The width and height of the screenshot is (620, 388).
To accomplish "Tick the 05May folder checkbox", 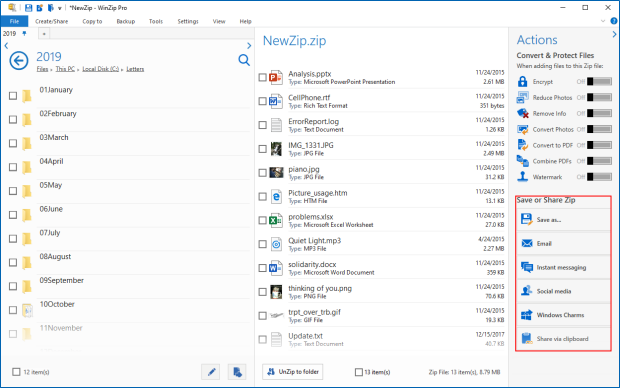I will click(x=13, y=191).
